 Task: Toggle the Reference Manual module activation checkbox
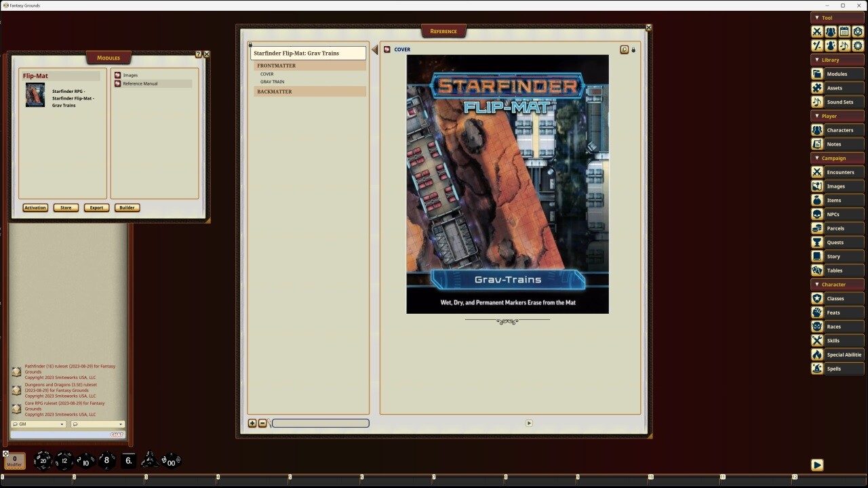(x=117, y=83)
